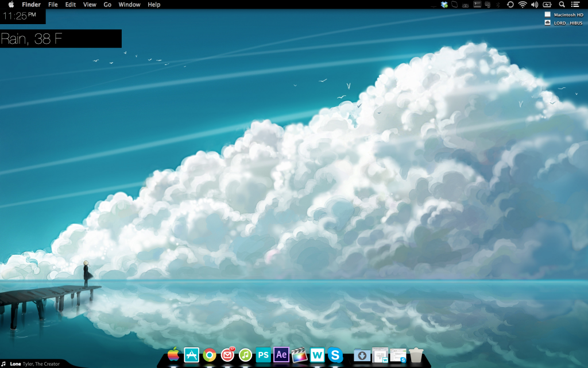Click the terminal-style menu bar icon
The image size is (588, 368).
[477, 5]
